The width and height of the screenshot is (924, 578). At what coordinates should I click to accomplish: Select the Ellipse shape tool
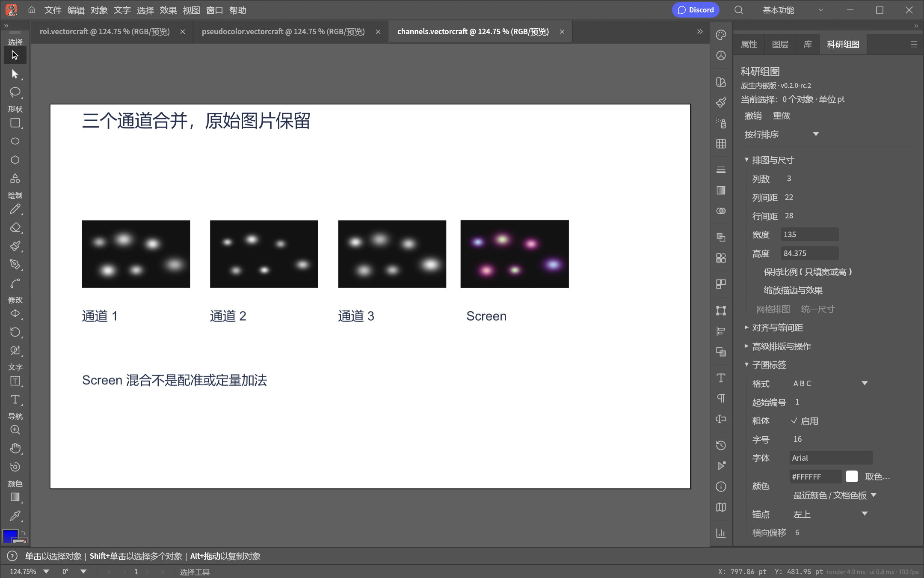tap(15, 141)
